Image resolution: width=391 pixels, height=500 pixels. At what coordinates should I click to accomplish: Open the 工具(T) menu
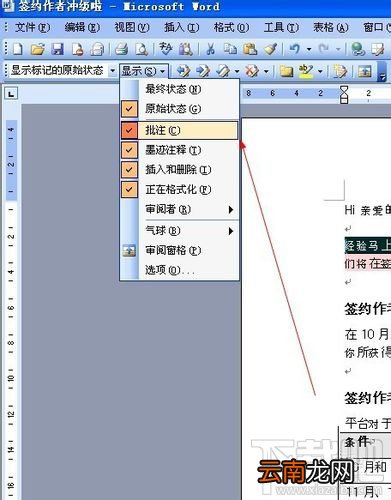point(281,27)
